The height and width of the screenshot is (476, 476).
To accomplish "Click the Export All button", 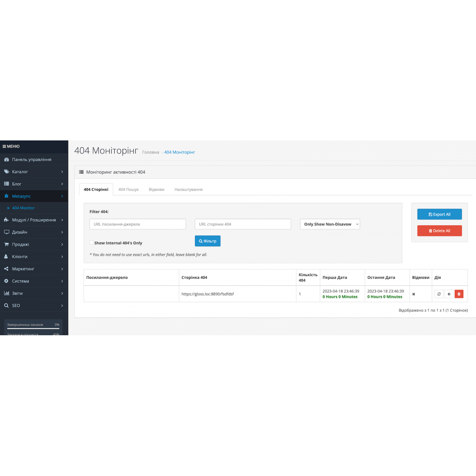I will (x=439, y=215).
